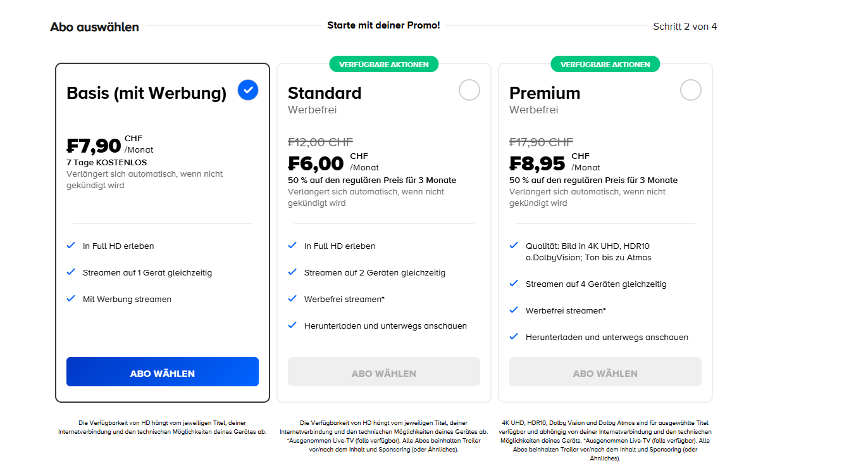Click checkmark next to 4K UHD quality feature

tap(514, 245)
